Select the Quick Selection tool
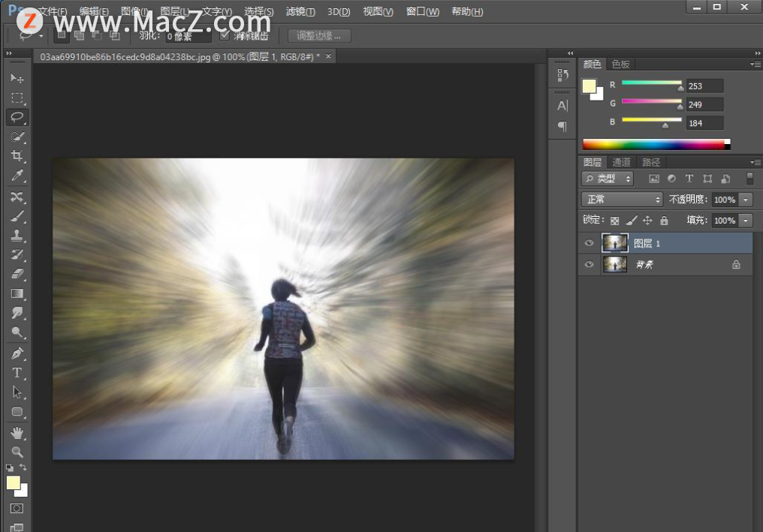This screenshot has width=763, height=532. pyautogui.click(x=17, y=137)
